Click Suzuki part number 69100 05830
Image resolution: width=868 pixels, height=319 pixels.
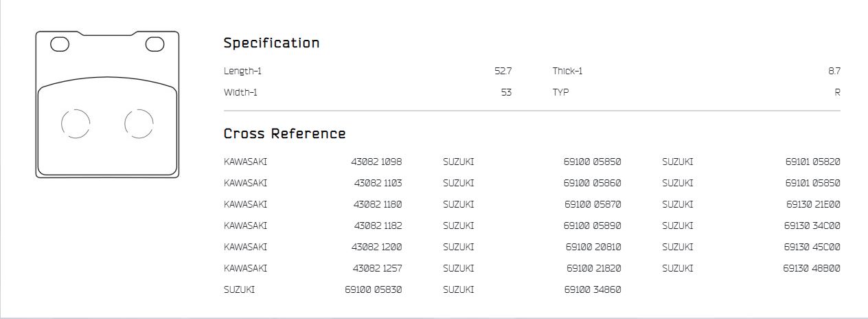click(x=373, y=290)
